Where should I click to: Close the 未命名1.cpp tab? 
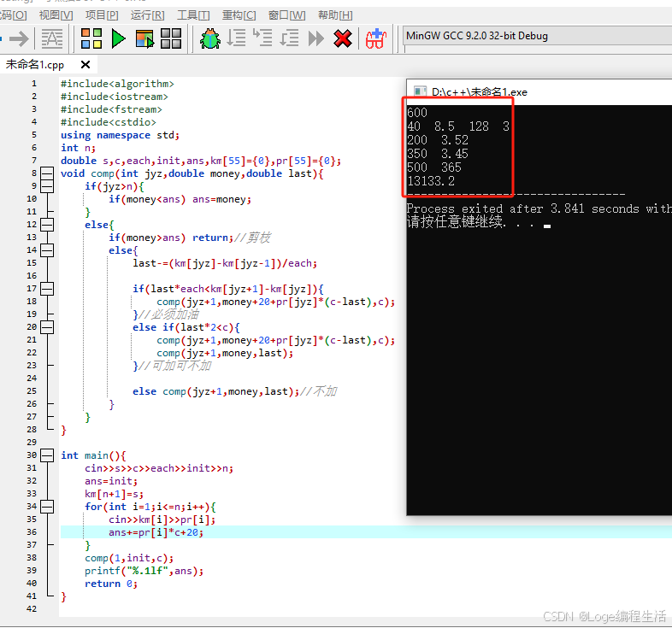(x=85, y=65)
